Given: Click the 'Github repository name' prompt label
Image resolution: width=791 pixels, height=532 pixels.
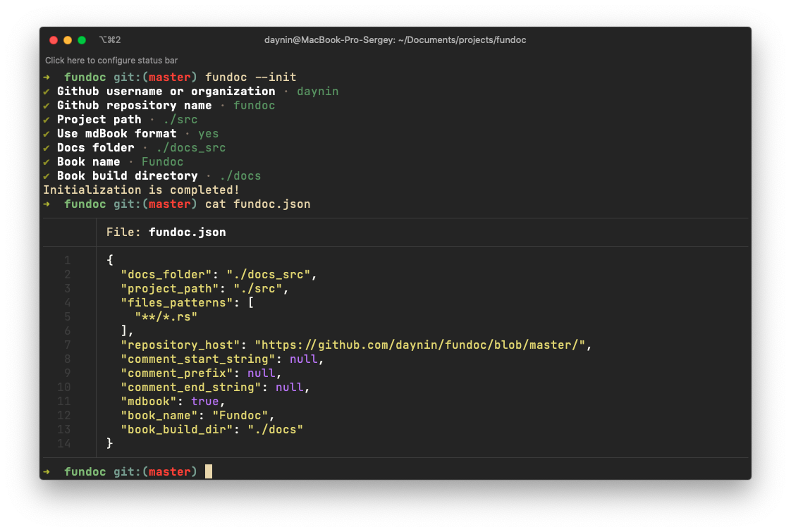Looking at the screenshot, I should [134, 106].
